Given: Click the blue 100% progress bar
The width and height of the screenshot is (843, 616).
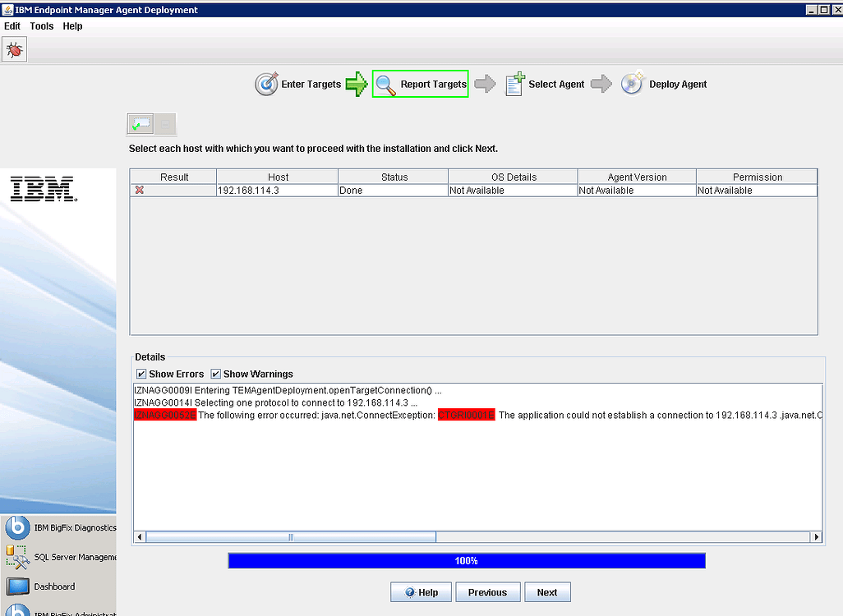Looking at the screenshot, I should click(466, 561).
